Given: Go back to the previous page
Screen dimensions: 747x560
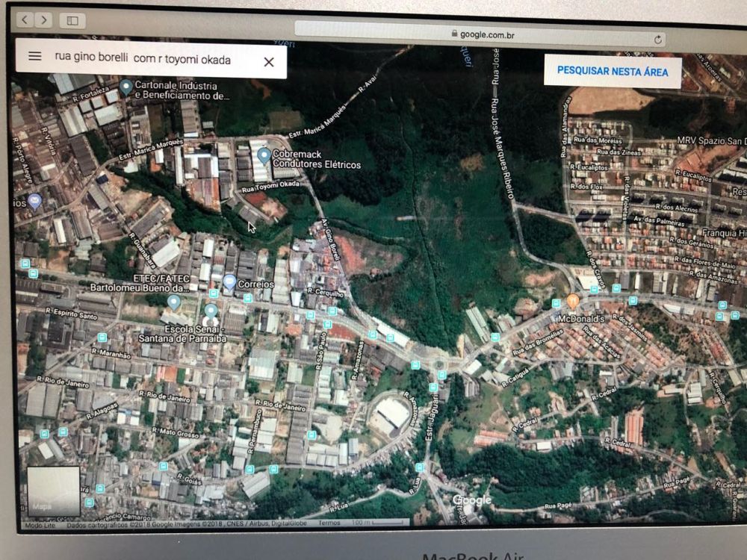Looking at the screenshot, I should point(25,20).
